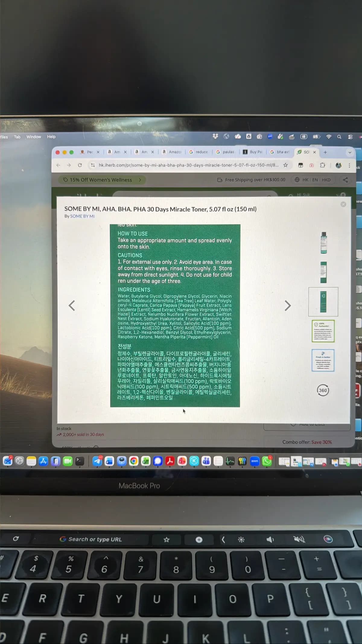Viewport: 362px width, 644px height.
Task: View site information icon in address bar
Action: click(x=93, y=165)
